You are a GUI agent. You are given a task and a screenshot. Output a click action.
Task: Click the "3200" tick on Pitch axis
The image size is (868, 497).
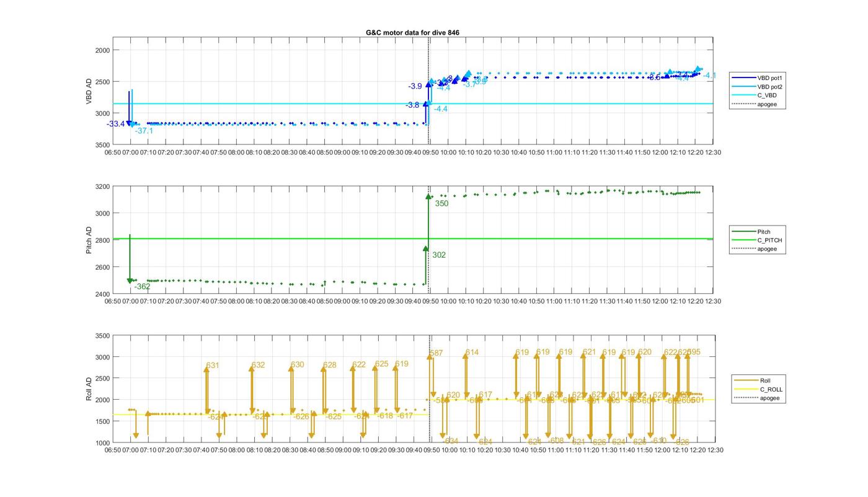pos(102,187)
